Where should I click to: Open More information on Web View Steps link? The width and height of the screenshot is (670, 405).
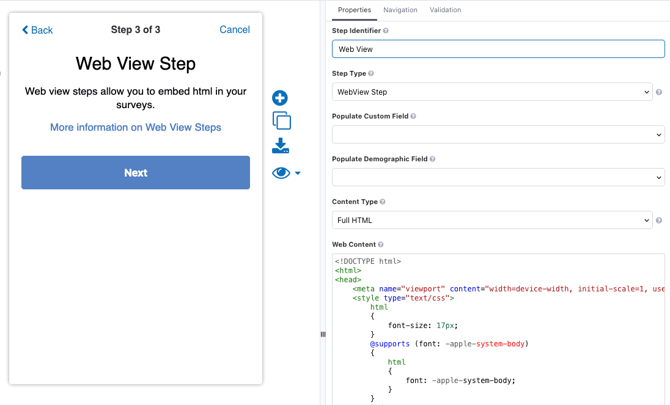[x=136, y=127]
